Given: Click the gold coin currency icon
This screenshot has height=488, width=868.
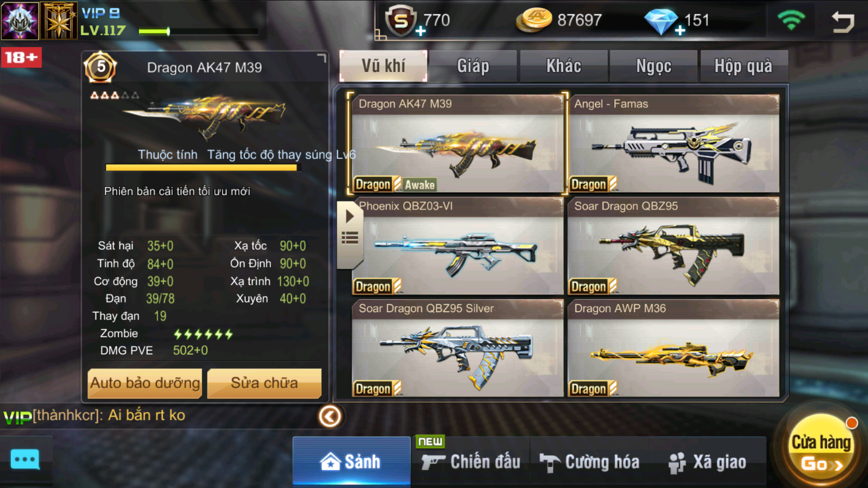Looking at the screenshot, I should click(534, 20).
